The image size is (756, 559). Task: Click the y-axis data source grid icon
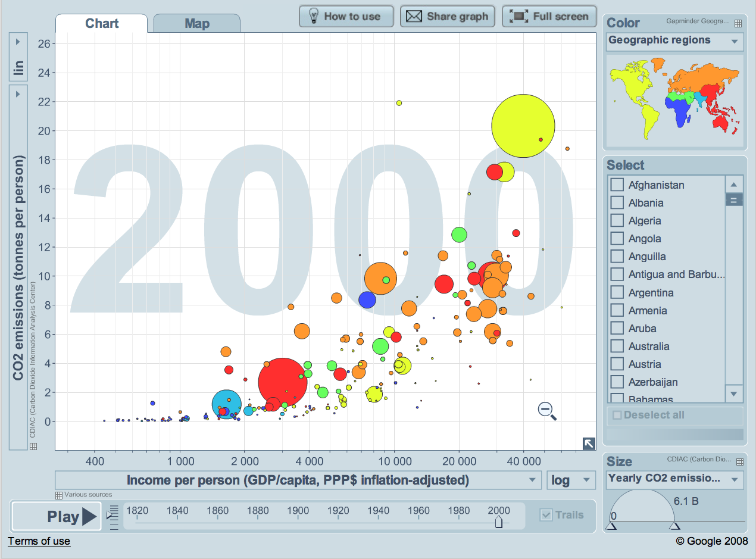pos(33,446)
